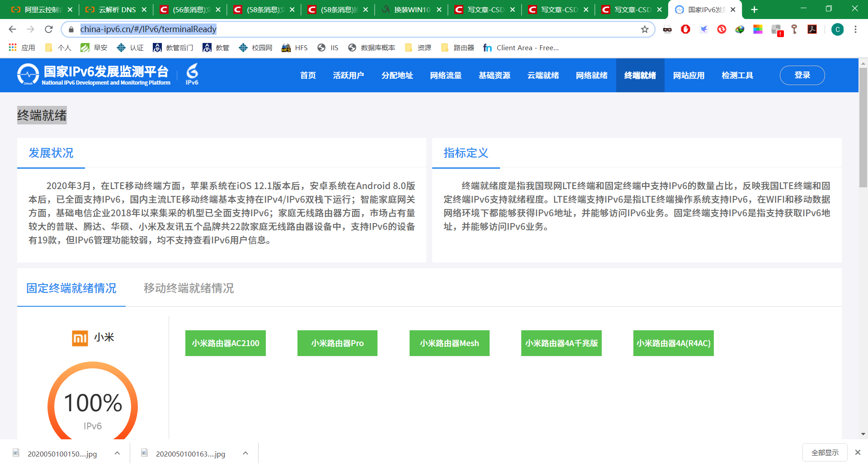Open the HFS bookmark
868x466 pixels.
click(x=295, y=48)
